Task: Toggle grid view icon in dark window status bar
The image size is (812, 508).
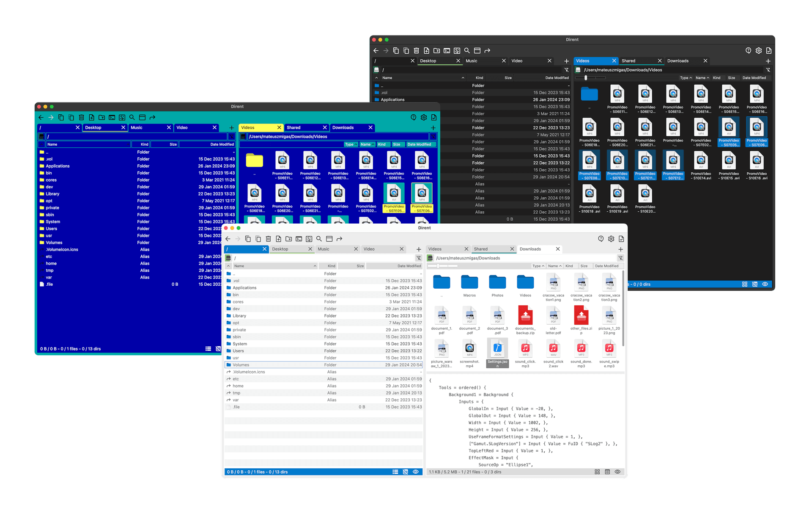Action: click(745, 284)
